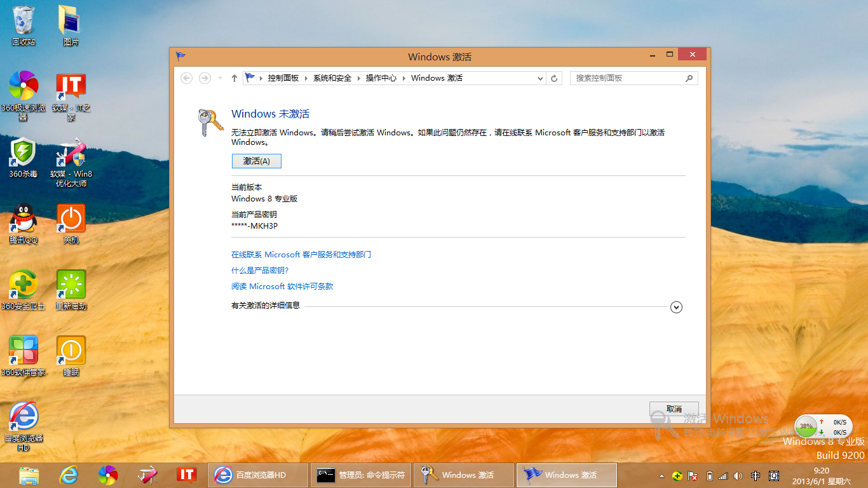The height and width of the screenshot is (488, 868).
Task: Open 图片 folder desktop icon
Action: 71,25
